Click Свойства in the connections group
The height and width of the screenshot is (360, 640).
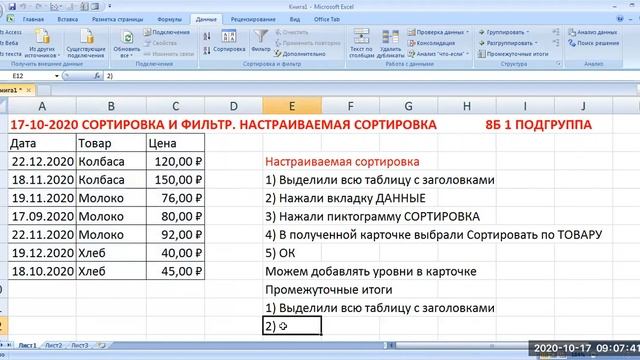[161, 43]
